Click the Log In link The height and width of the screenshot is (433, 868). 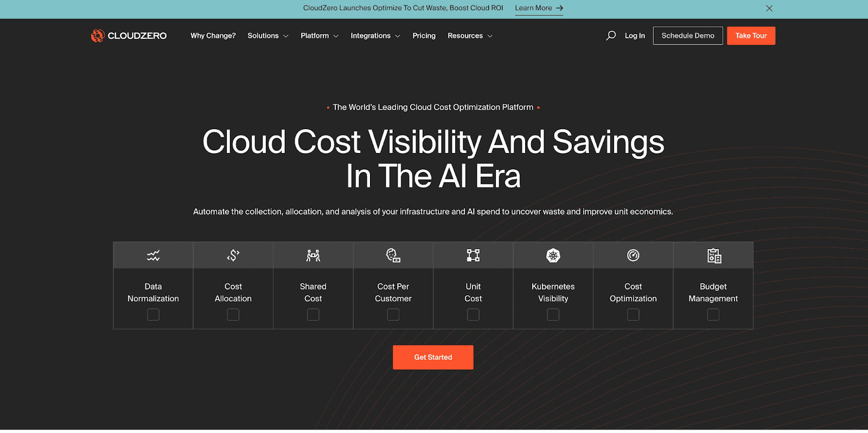635,36
